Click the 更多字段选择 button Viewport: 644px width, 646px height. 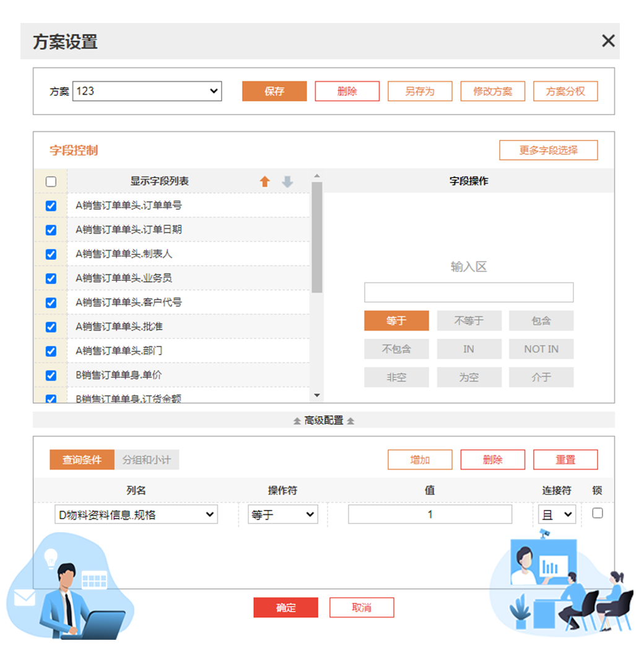[548, 150]
